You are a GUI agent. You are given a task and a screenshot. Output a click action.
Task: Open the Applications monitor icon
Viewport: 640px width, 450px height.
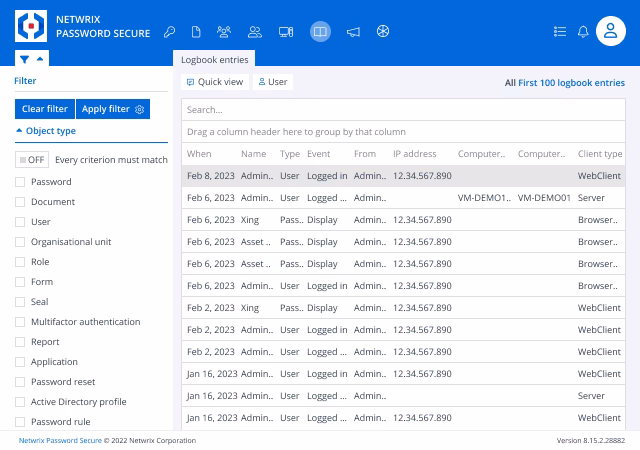286,32
